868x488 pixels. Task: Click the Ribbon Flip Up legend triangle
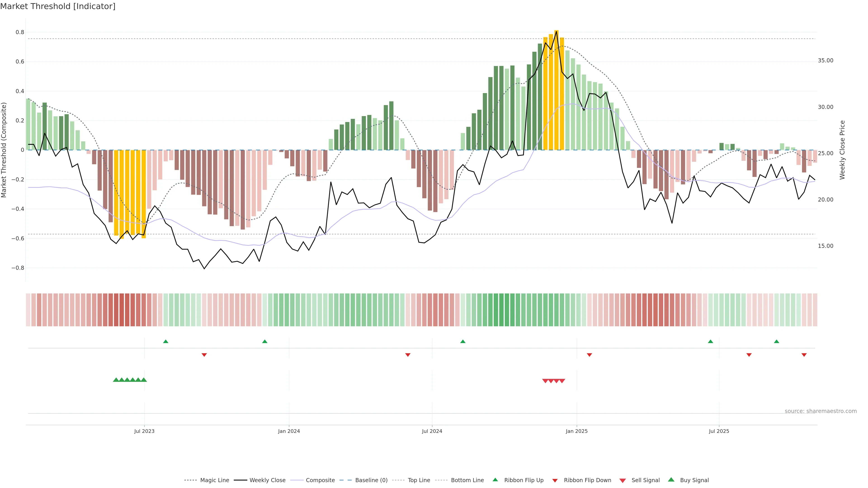tap(495, 480)
